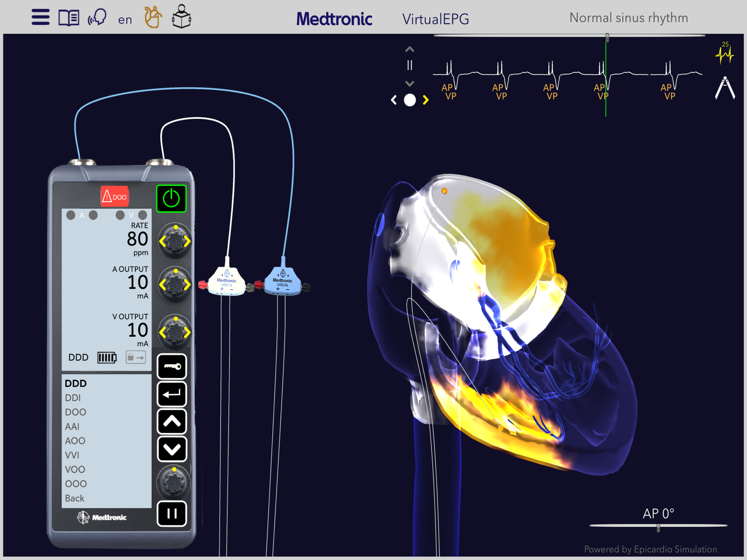Screen dimensions: 747x560
Task: Toggle the green power button
Action: [x=171, y=199]
